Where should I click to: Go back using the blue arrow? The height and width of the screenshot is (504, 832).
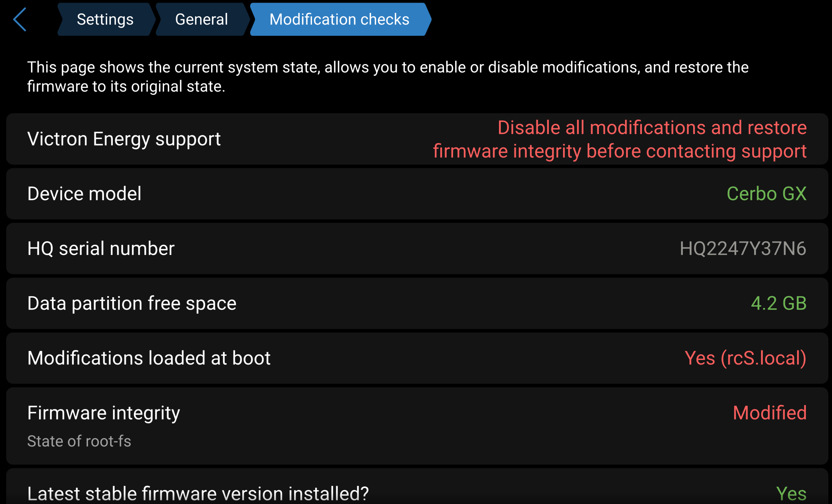pyautogui.click(x=19, y=19)
